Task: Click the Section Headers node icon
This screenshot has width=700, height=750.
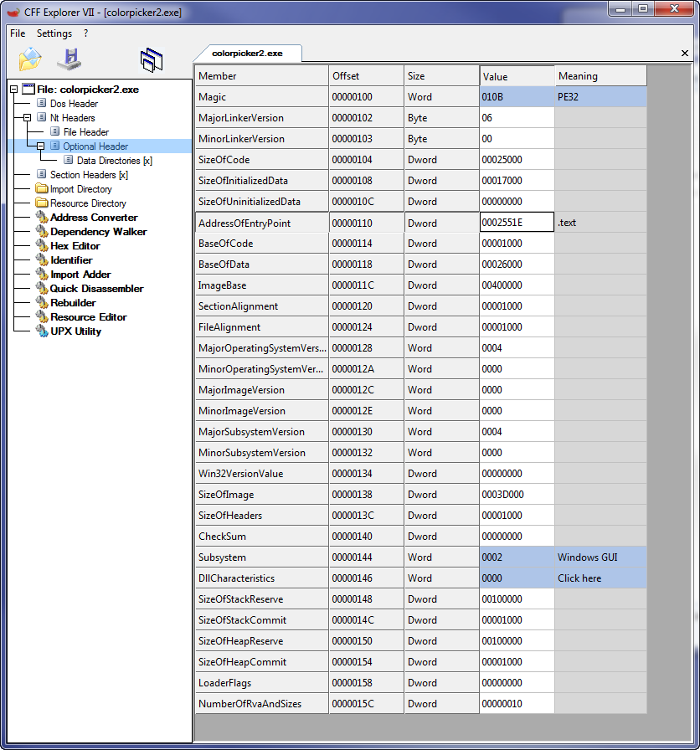Action: tap(42, 175)
